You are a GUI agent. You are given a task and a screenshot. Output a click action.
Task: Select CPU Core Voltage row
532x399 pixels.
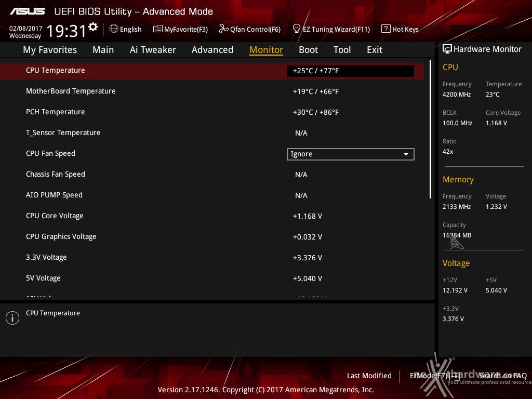tap(212, 216)
